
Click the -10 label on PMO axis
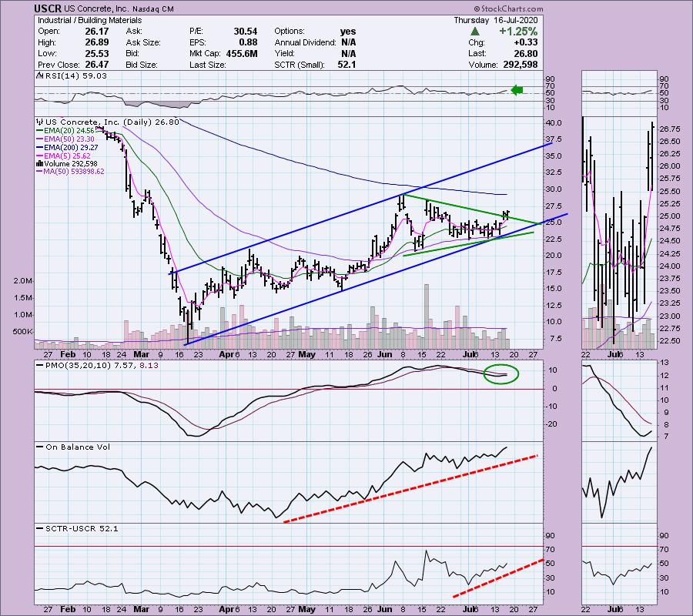click(x=552, y=406)
